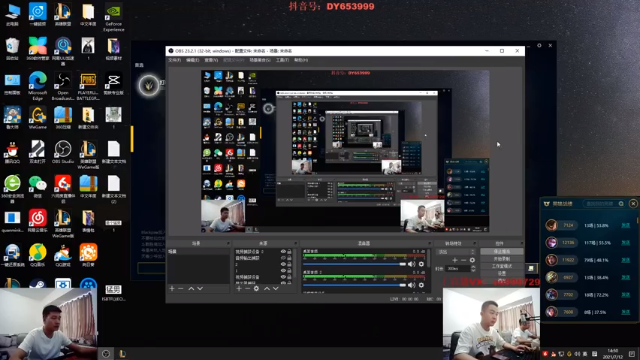Open OBS 文件(F) menu
The image size is (640, 360).
[174, 60]
